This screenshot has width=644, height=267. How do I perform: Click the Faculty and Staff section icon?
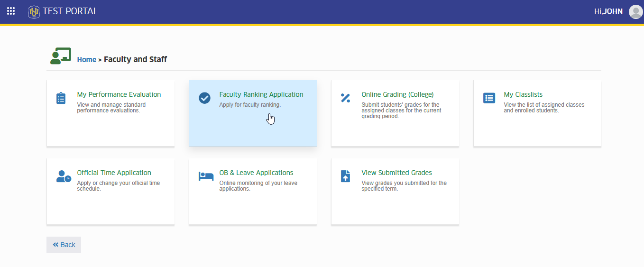pyautogui.click(x=61, y=55)
